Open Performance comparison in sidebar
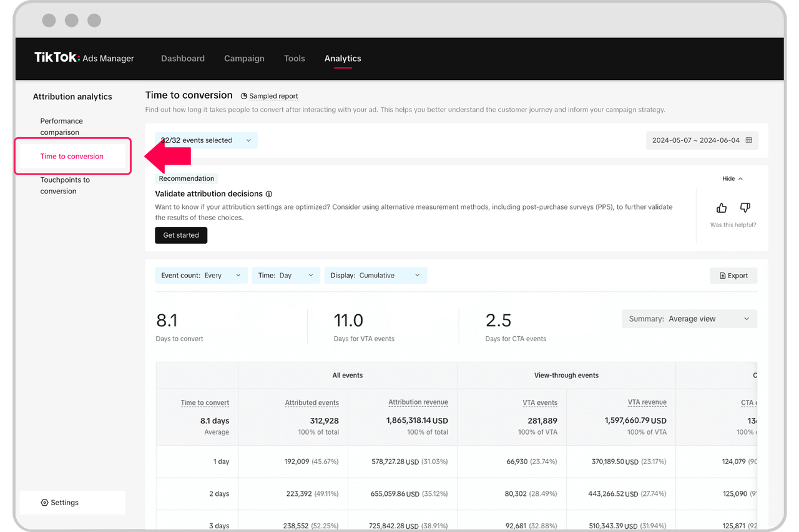The image size is (799, 532). coord(62,127)
